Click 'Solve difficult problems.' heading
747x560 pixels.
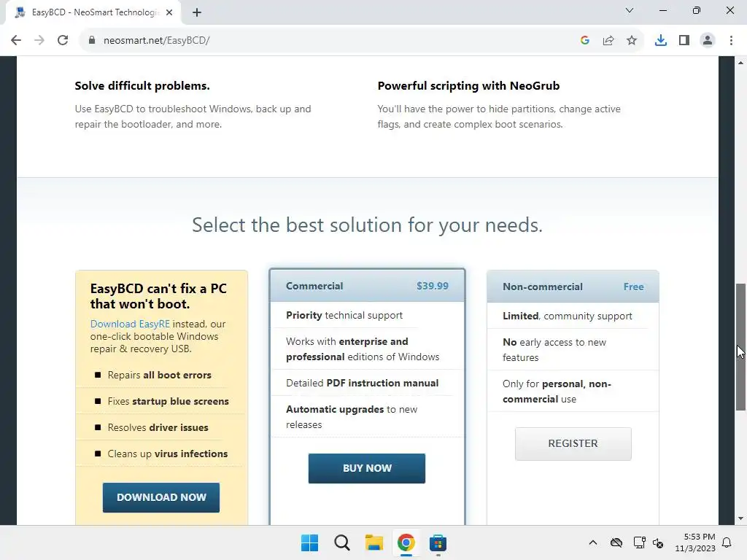tap(142, 86)
